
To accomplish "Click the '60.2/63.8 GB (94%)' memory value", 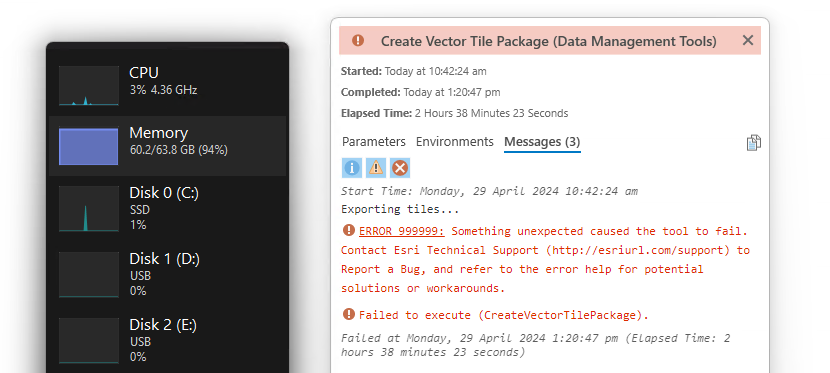I will click(x=179, y=150).
